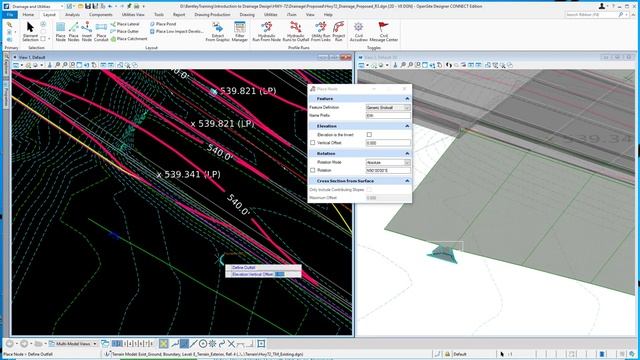Open the File menu
This screenshot has width=640, height=360.
click(10, 15)
